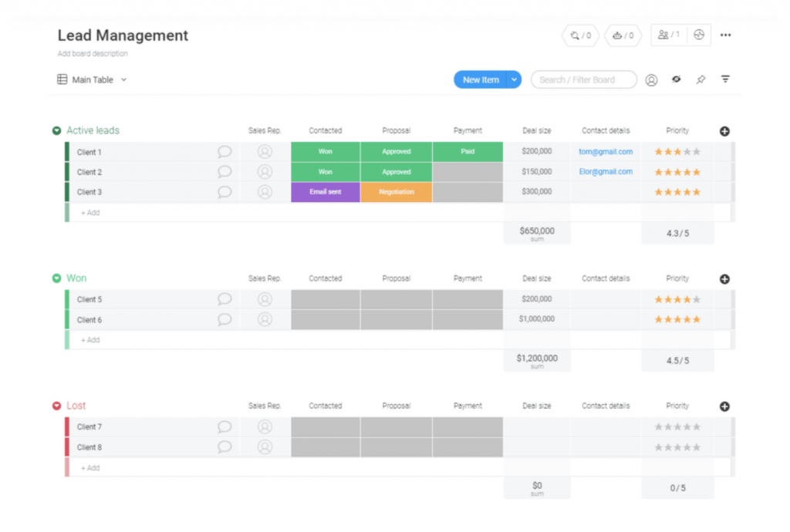Image resolution: width=790 pixels, height=532 pixels.
Task: Open the New Item dropdown arrow
Action: (x=514, y=80)
